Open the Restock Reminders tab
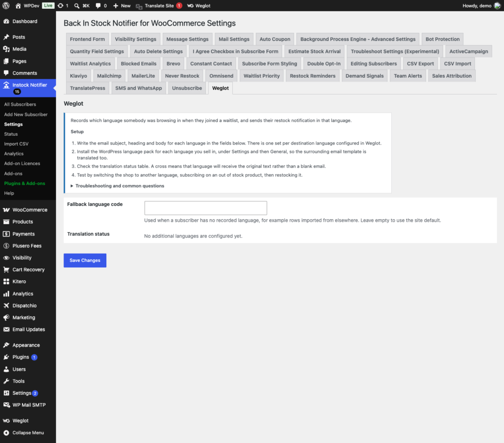This screenshot has width=504, height=443. click(313, 76)
